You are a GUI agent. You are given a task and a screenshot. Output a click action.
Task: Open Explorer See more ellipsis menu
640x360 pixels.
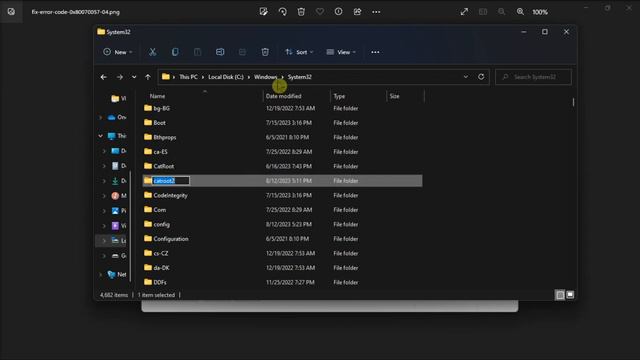(375, 52)
